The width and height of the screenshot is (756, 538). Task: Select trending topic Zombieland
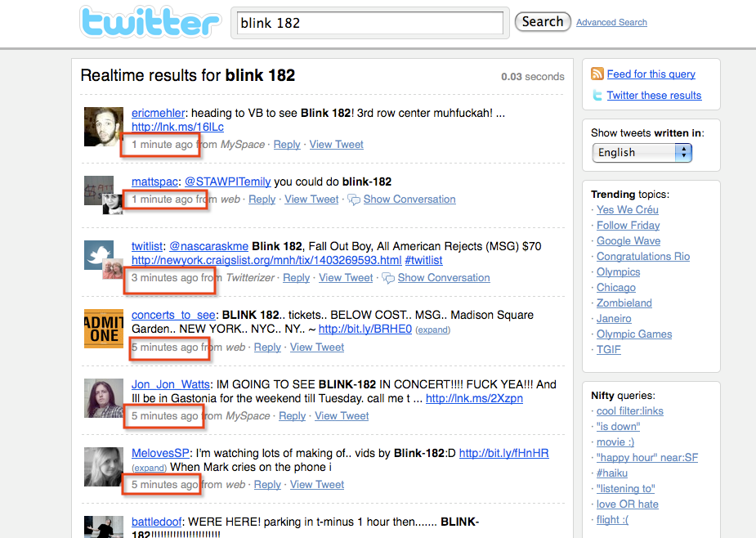624,303
